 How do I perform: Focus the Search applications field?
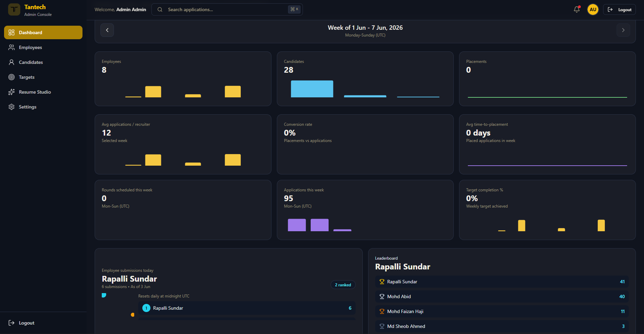click(x=227, y=9)
